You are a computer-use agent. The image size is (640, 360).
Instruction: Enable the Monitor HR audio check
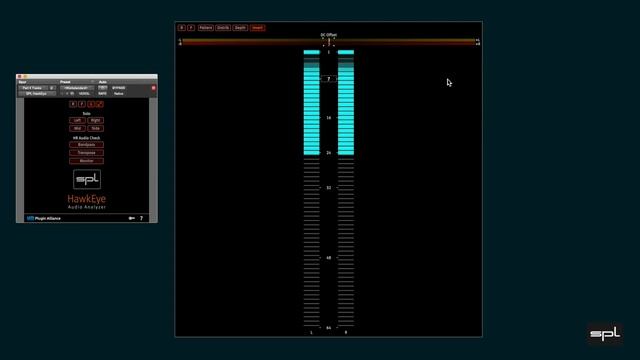[x=87, y=161]
